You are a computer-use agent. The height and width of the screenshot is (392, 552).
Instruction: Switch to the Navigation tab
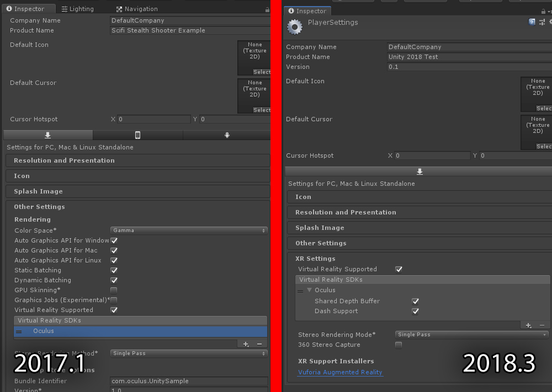point(137,9)
